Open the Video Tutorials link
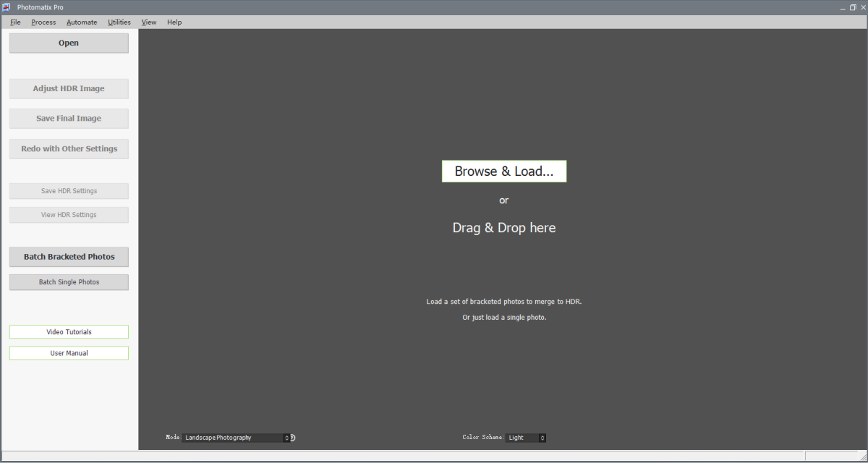Viewport: 868px width, 463px height. pyautogui.click(x=69, y=332)
